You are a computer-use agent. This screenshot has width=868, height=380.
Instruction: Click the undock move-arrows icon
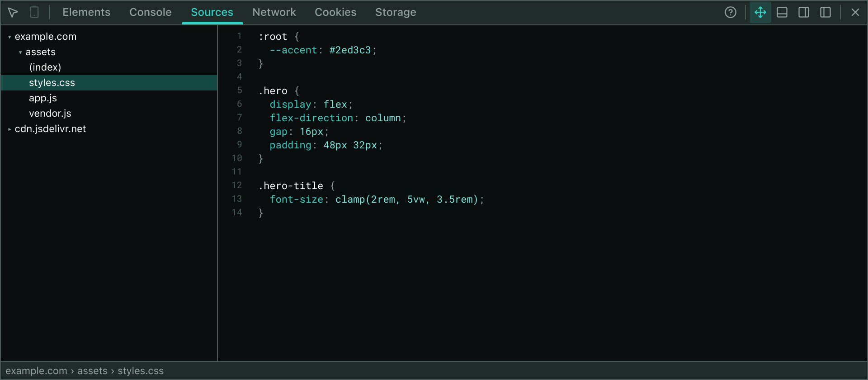[760, 12]
